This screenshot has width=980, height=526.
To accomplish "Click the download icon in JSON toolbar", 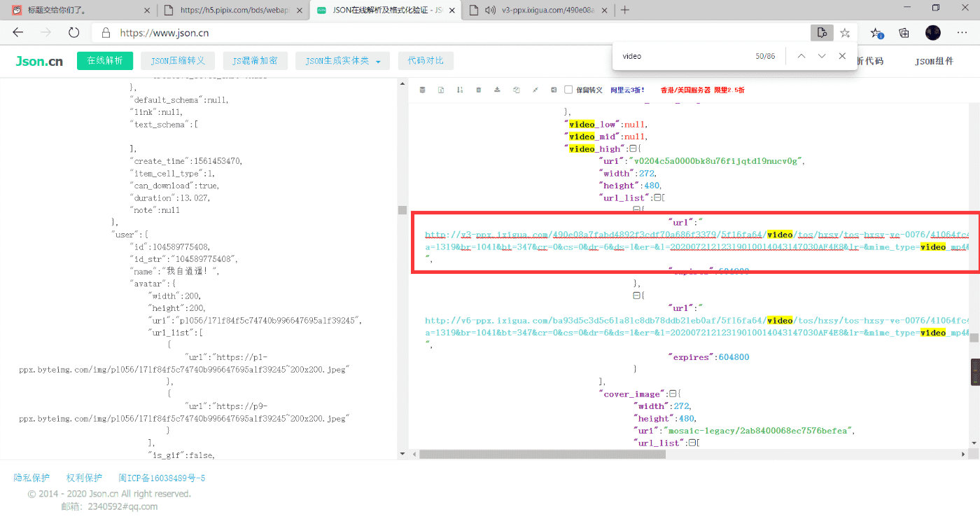I will point(497,90).
